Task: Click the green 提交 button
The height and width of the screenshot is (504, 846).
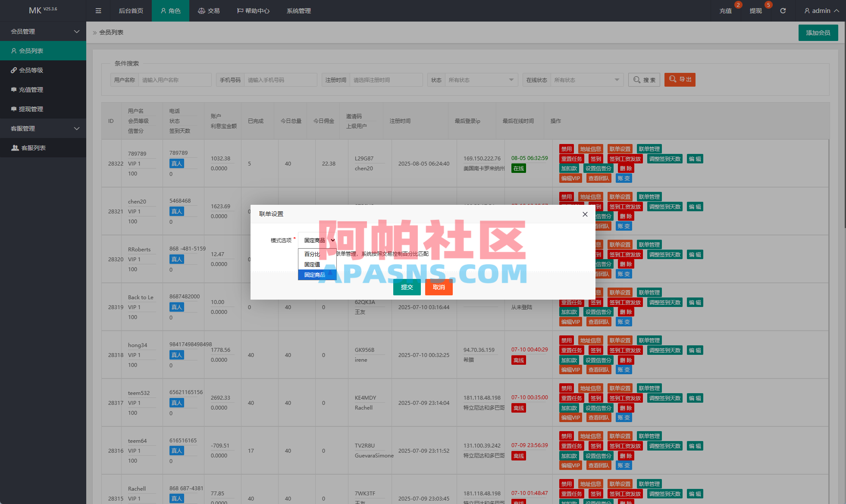Action: pos(407,287)
